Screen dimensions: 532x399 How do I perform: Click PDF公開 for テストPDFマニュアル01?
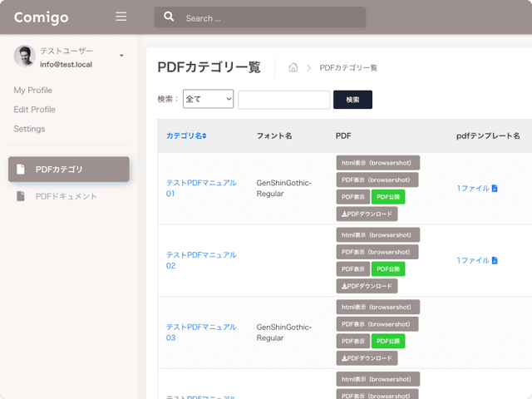click(x=388, y=197)
